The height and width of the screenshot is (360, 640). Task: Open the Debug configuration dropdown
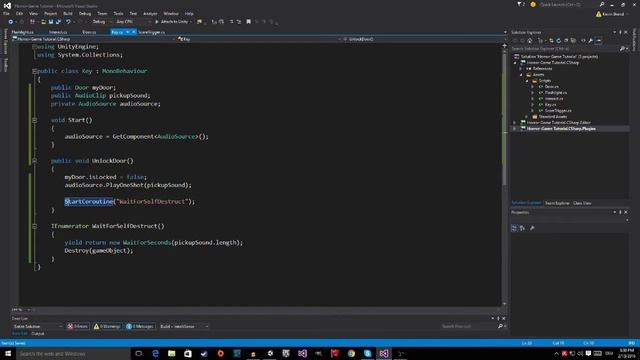(x=101, y=22)
